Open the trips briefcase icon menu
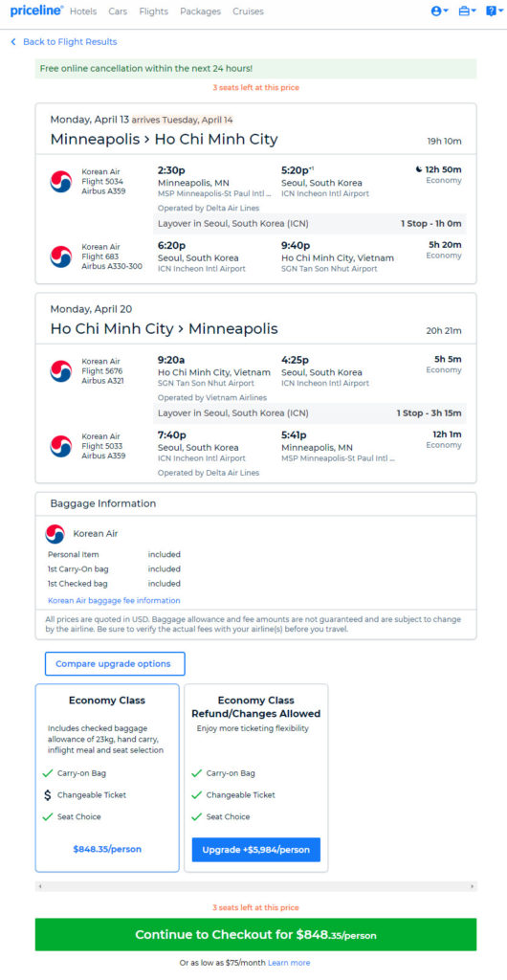This screenshot has width=507, height=980. [x=467, y=11]
